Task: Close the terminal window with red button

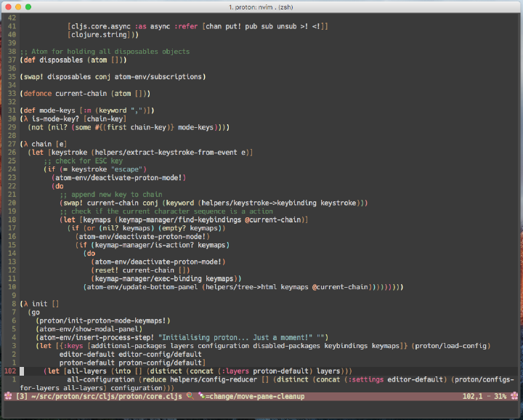Action: (9, 7)
